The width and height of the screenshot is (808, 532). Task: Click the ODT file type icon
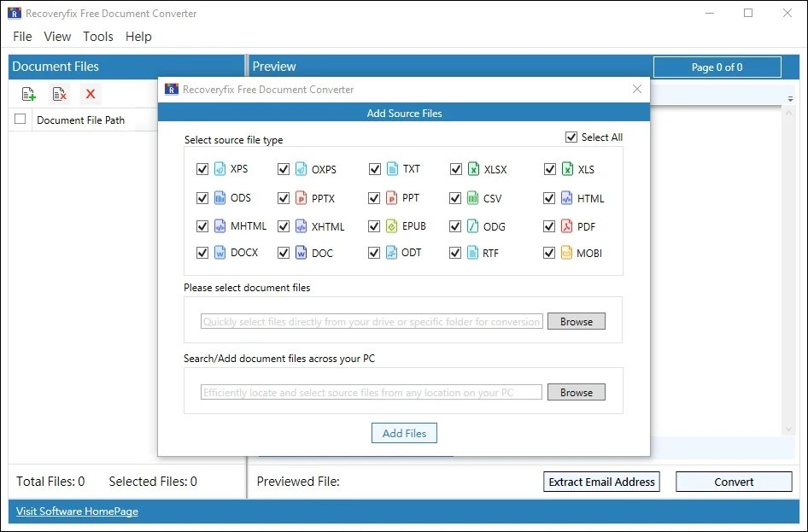(392, 253)
